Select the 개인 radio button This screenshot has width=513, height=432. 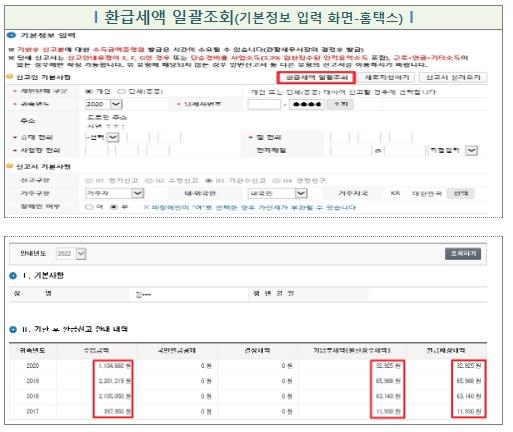89,91
